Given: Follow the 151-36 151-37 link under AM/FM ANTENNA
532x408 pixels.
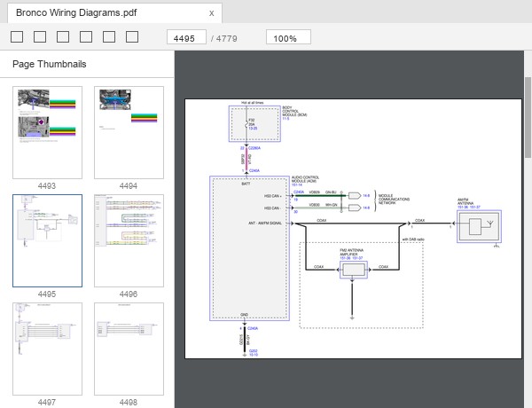Looking at the screenshot, I should [469, 207].
